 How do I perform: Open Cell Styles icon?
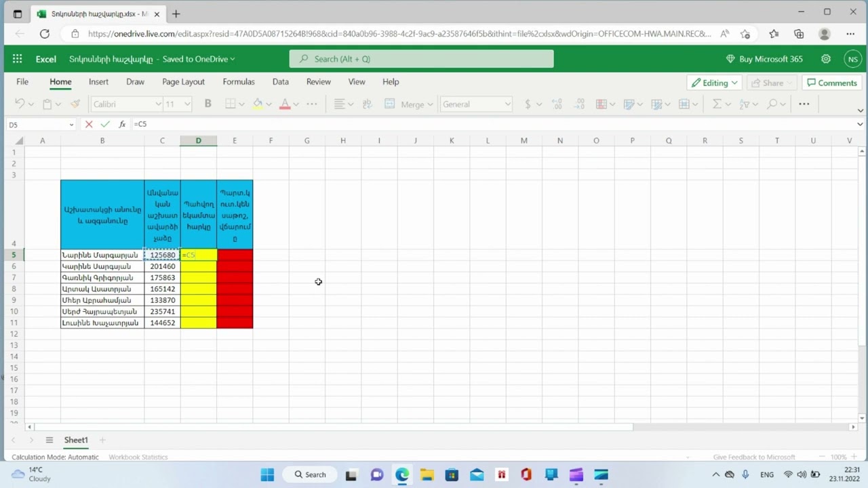629,104
